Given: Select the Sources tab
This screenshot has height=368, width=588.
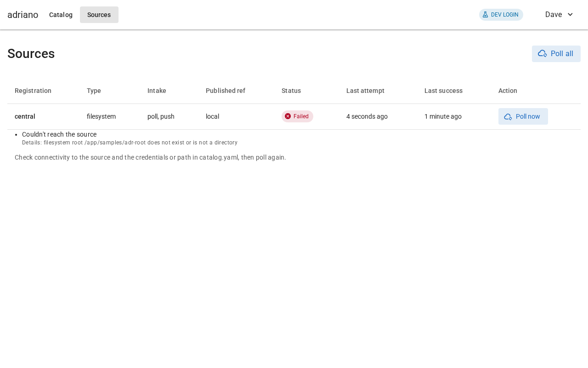Looking at the screenshot, I should 99,15.
